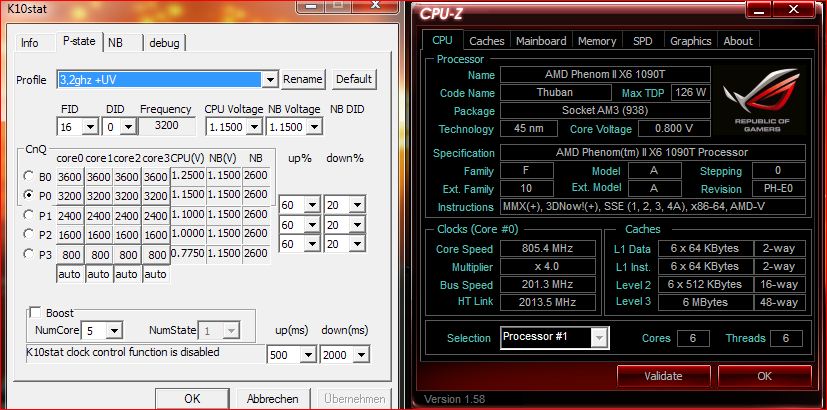This screenshot has width=827, height=410.
Task: Open the Memory tab in CPU-Z
Action: [x=597, y=41]
